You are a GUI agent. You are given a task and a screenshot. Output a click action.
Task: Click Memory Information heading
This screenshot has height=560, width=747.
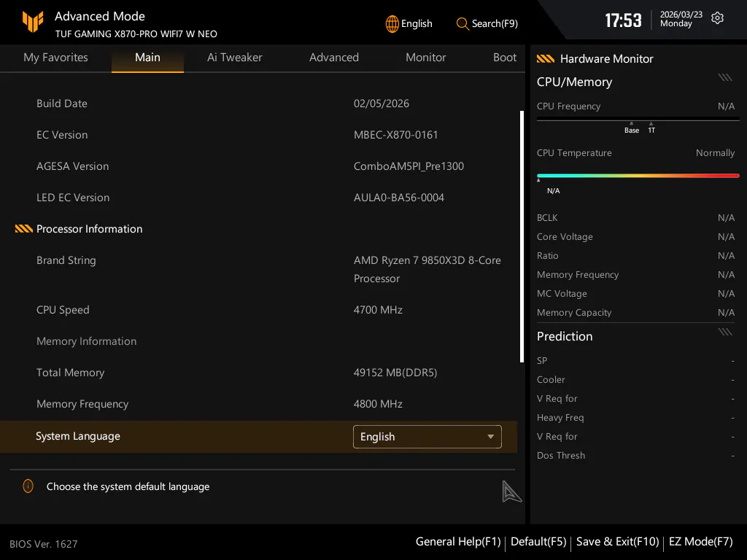point(86,341)
